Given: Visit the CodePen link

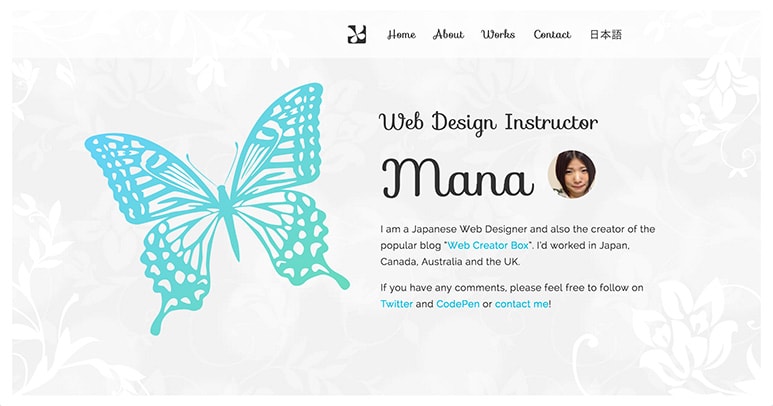Looking at the screenshot, I should (x=457, y=304).
